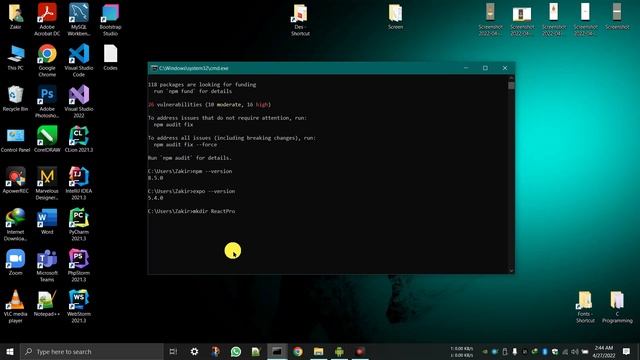Open VLC media player desktop shortcut
The width and height of the screenshot is (640, 360).
16,306
